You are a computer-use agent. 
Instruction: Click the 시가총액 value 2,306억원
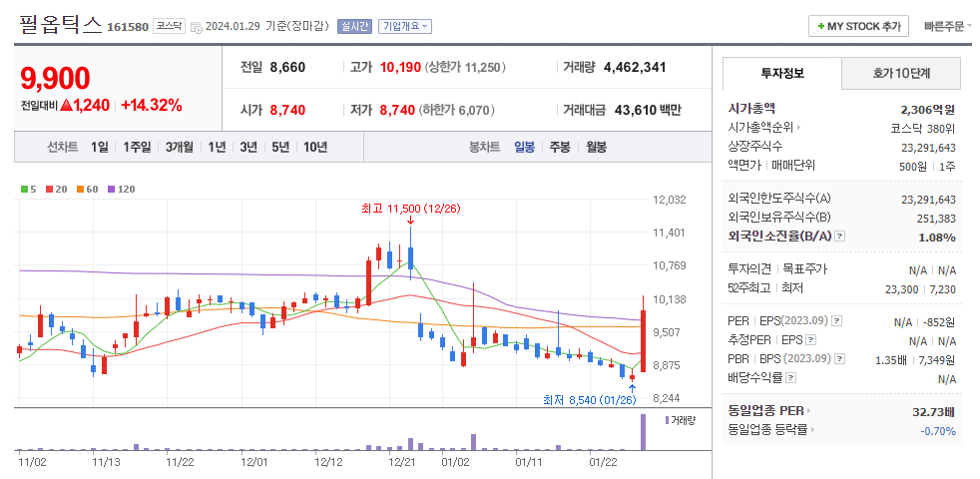927,110
